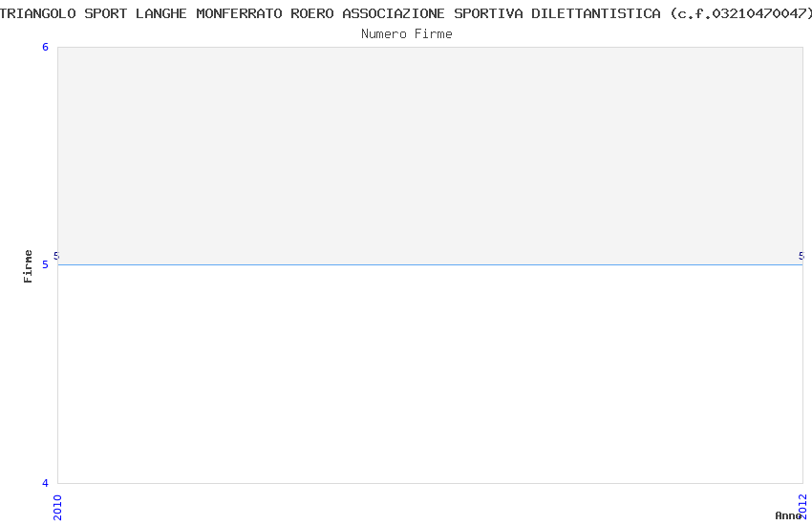812x525 pixels.
Task: Click the word 'MONFERRATO' in the title
Action: pyautogui.click(x=239, y=13)
